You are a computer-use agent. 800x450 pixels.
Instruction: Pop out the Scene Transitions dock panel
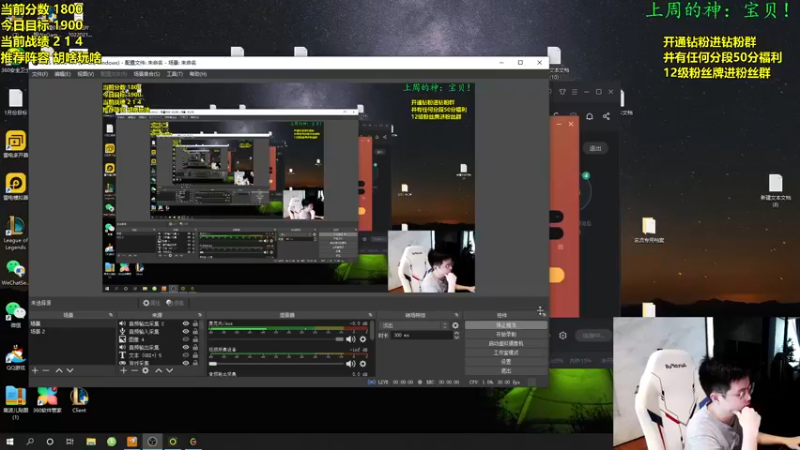pyautogui.click(x=456, y=315)
